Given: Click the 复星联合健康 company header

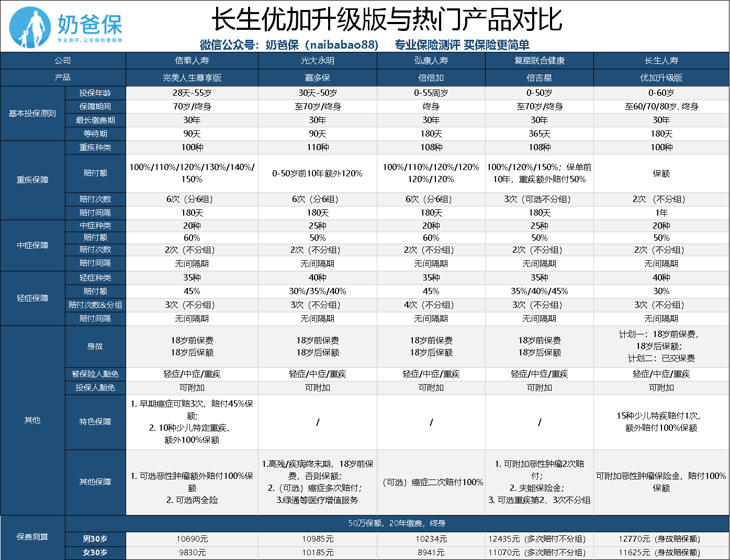Looking at the screenshot, I should (540, 61).
